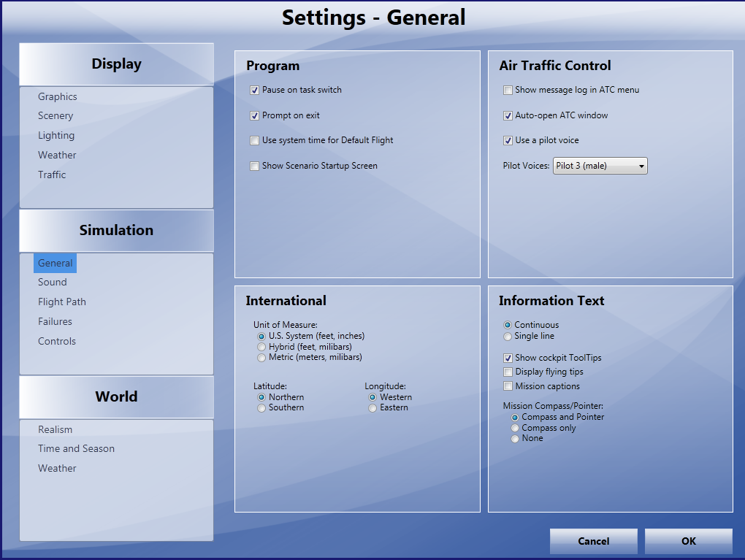Open Controls settings page
This screenshot has width=745, height=560.
(x=57, y=342)
